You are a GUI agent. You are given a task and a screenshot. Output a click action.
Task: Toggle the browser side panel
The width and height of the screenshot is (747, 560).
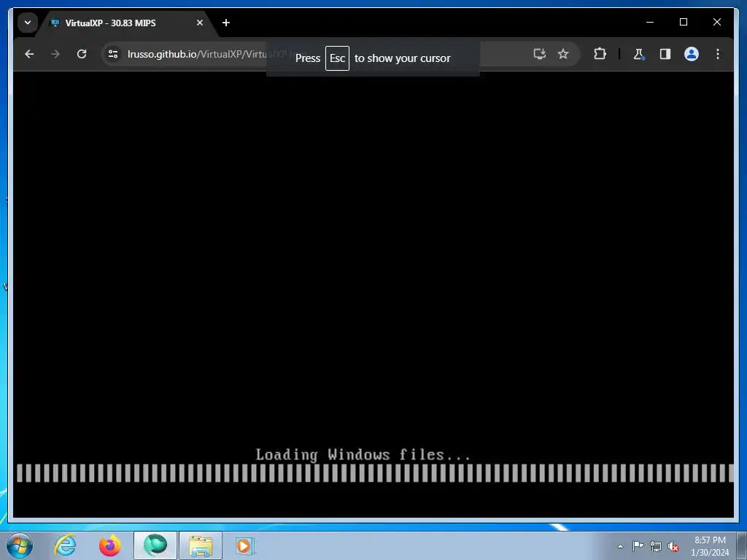click(x=665, y=54)
